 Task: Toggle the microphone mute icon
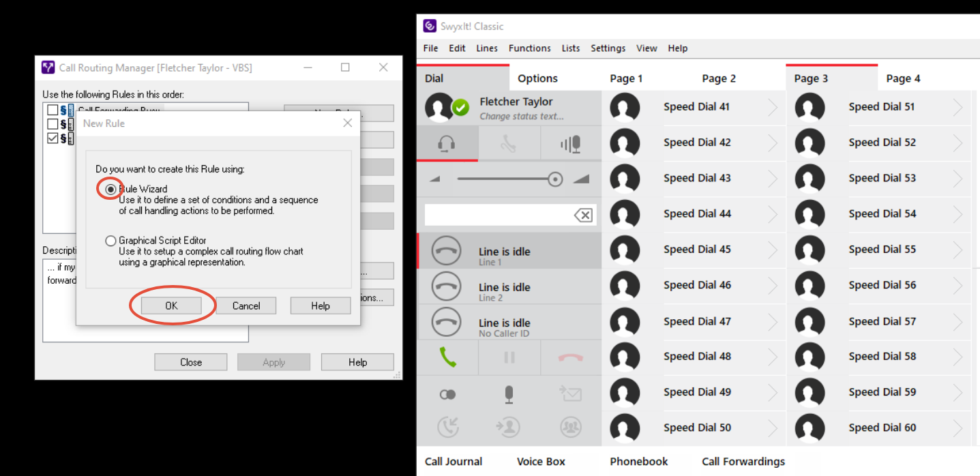click(x=509, y=394)
